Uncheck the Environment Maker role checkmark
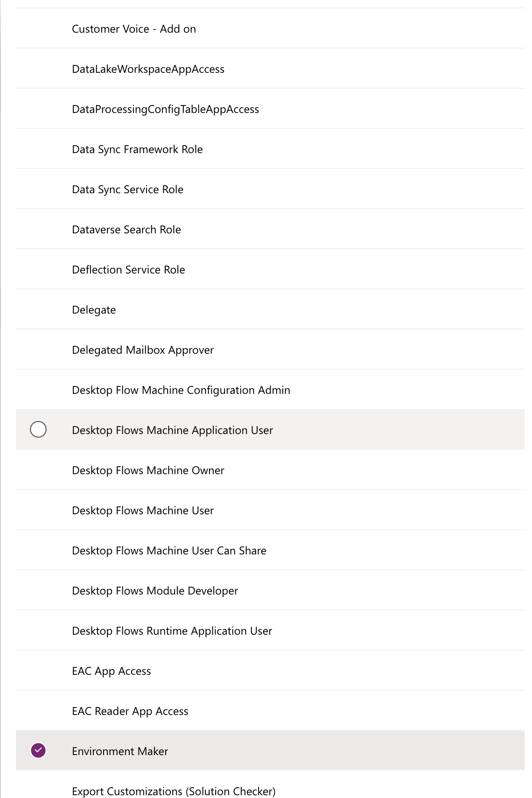The height and width of the screenshot is (798, 532). pyautogui.click(x=38, y=750)
